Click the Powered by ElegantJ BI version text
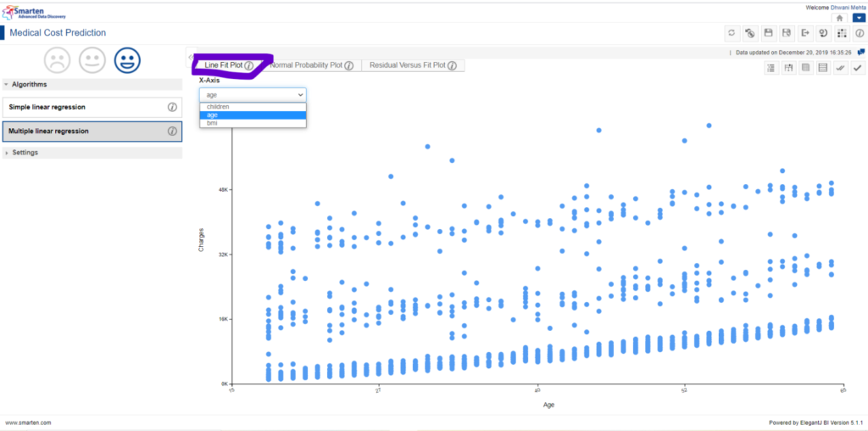The height and width of the screenshot is (431, 868). point(815,423)
